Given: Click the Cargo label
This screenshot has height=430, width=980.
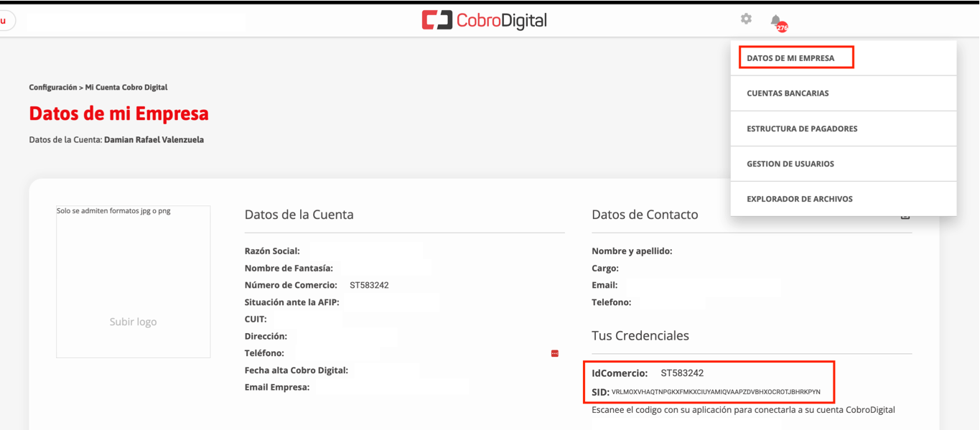Looking at the screenshot, I should [x=605, y=268].
